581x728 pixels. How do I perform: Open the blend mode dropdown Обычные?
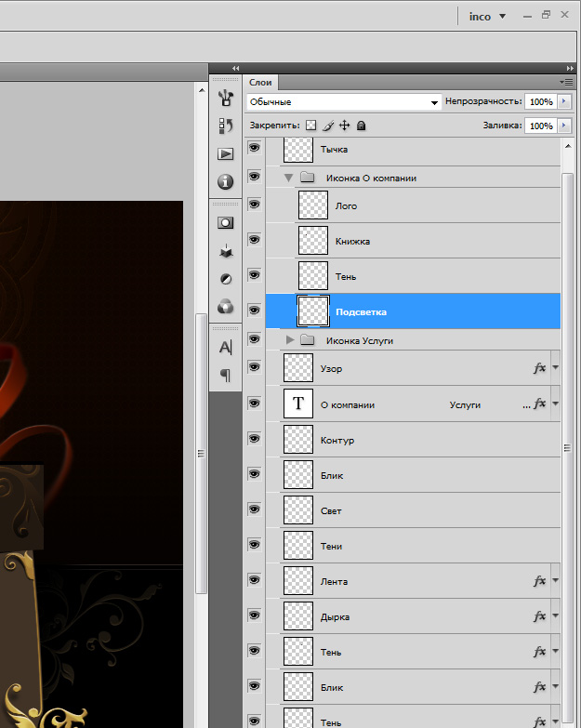point(343,101)
